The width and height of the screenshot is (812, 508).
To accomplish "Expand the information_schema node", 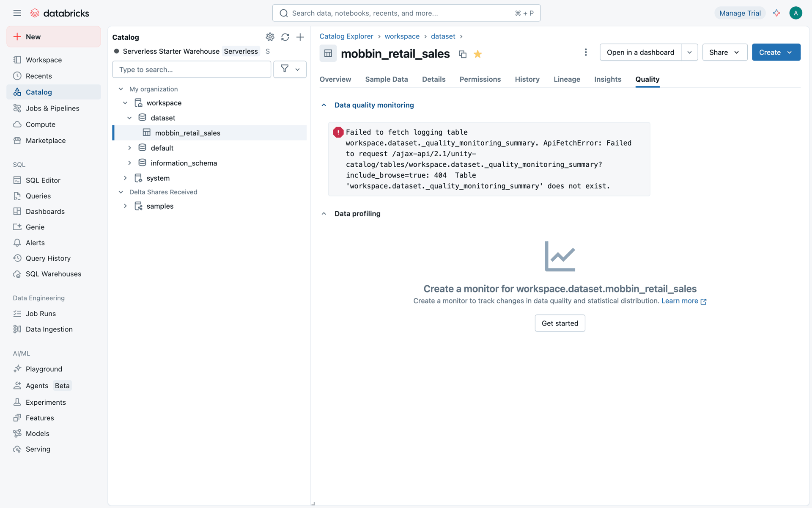I will click(129, 163).
